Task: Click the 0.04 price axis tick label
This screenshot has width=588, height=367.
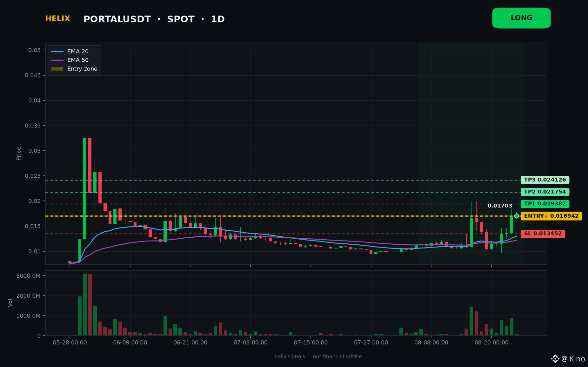Action: point(35,100)
